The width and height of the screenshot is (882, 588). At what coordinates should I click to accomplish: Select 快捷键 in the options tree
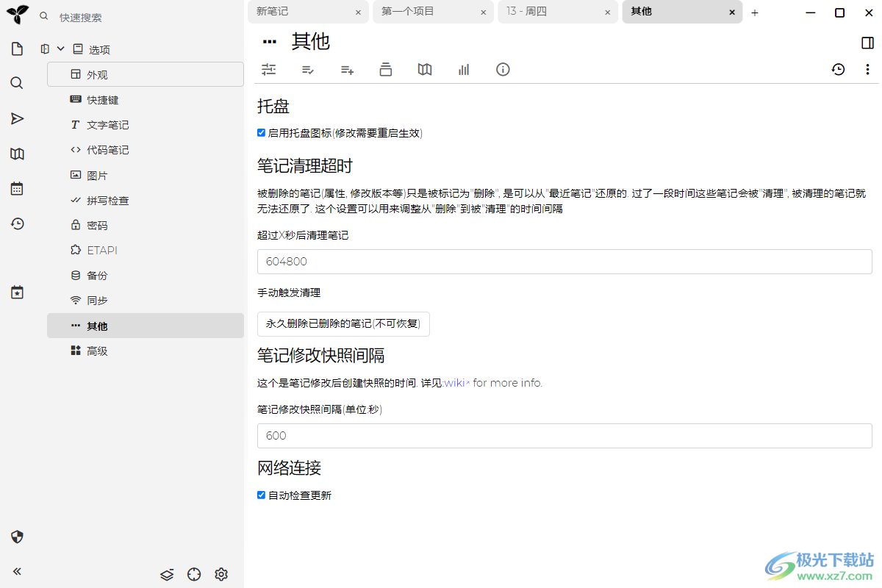pyautogui.click(x=146, y=100)
